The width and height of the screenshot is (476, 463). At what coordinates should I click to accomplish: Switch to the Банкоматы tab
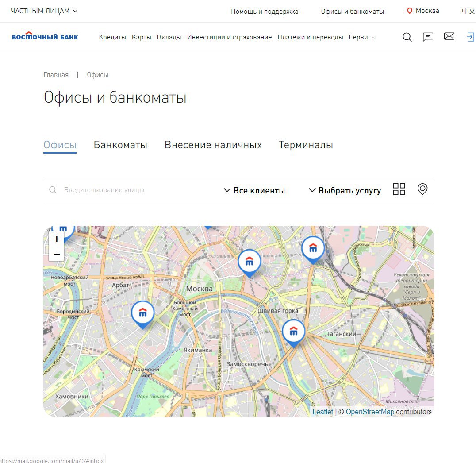[120, 145]
